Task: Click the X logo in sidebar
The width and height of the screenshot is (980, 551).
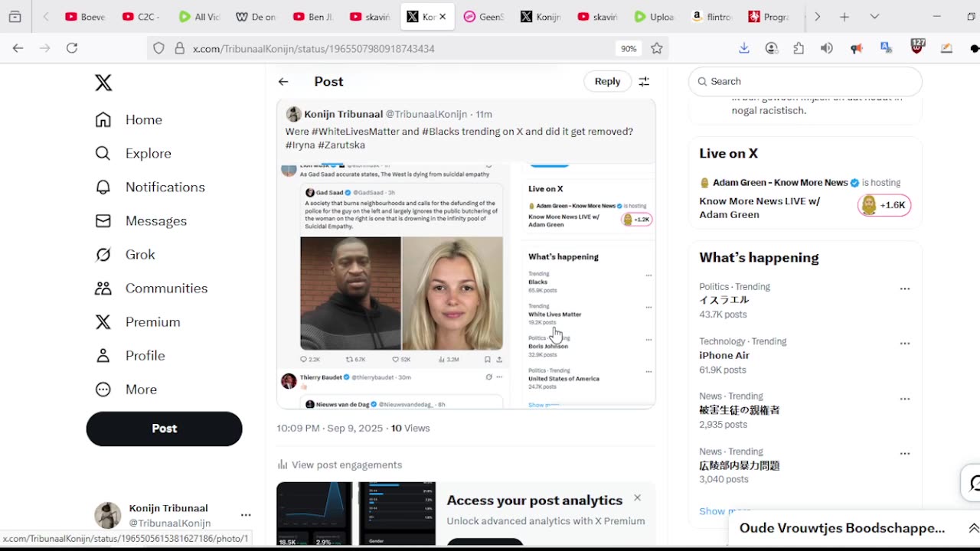Action: click(103, 83)
